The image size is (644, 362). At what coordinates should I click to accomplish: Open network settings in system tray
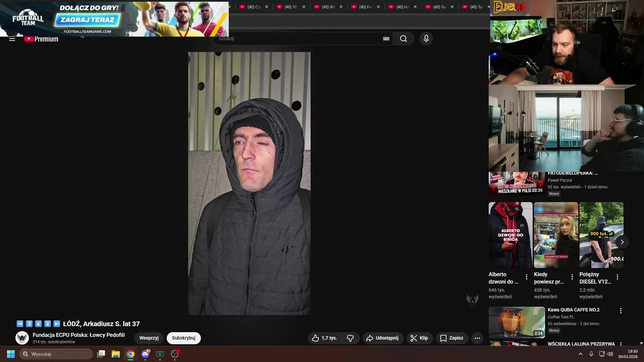point(601,354)
